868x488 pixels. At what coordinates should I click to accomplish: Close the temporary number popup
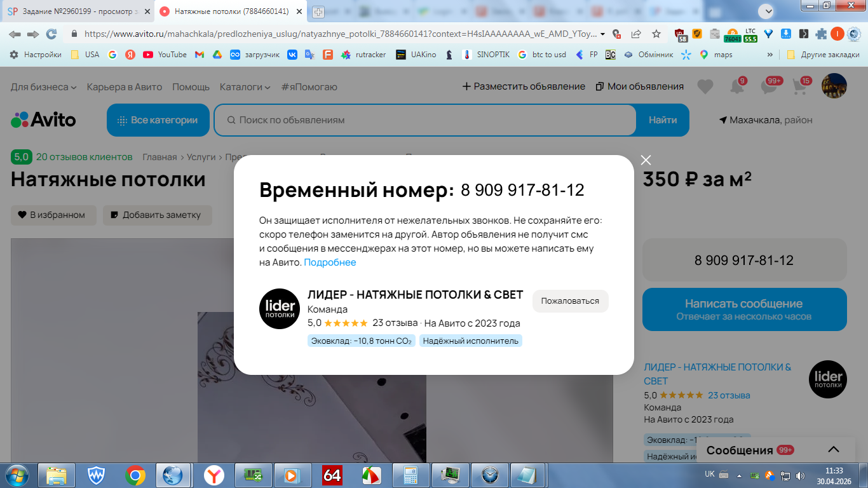646,160
